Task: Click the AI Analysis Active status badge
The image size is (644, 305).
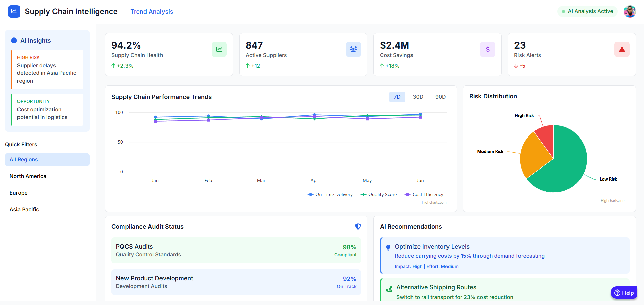Action: point(587,11)
